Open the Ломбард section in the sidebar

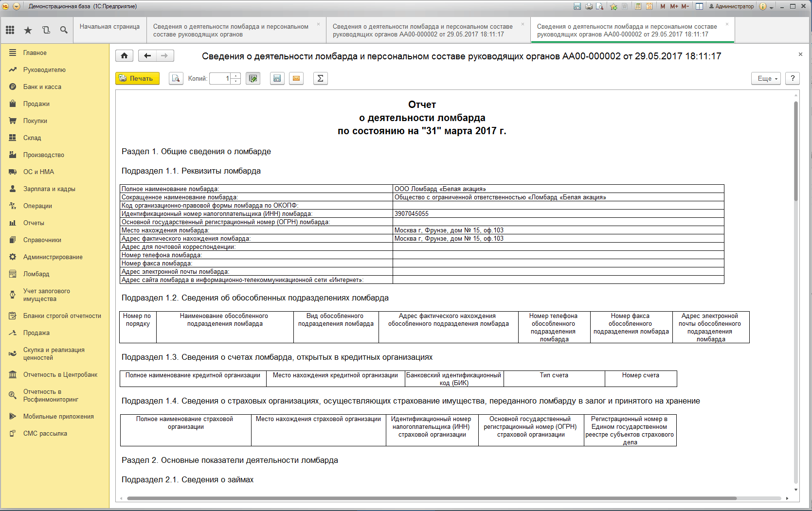click(36, 274)
